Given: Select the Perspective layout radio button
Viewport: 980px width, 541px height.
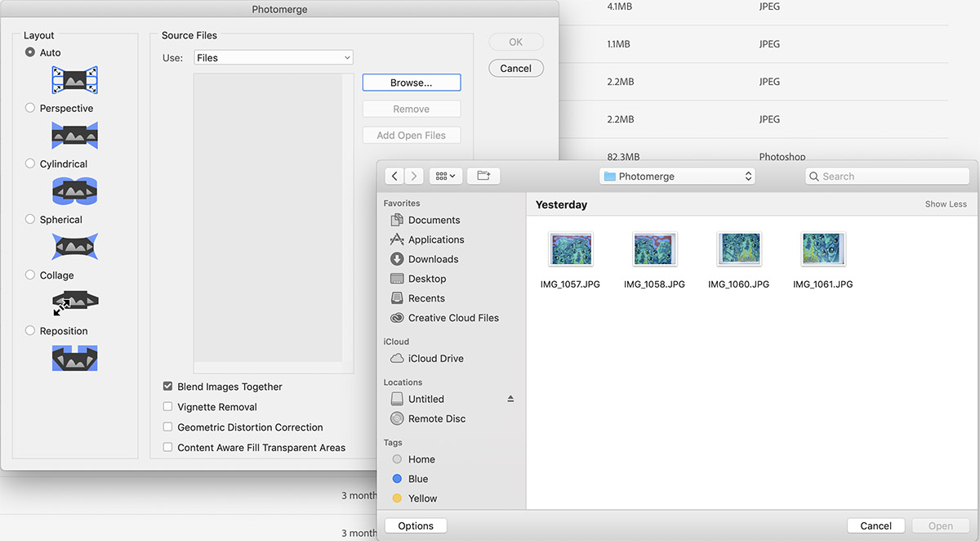Looking at the screenshot, I should click(30, 108).
